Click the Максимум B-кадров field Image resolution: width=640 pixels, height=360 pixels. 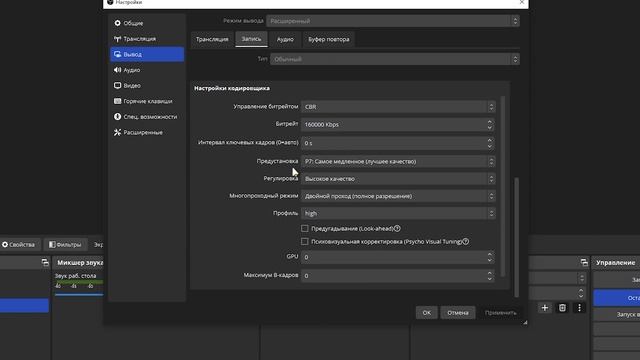[x=398, y=276]
